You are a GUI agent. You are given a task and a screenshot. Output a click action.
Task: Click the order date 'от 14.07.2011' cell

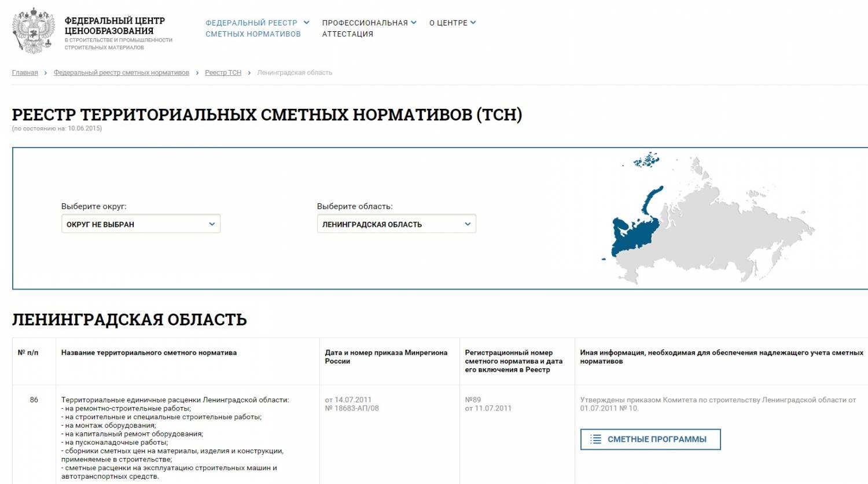pyautogui.click(x=348, y=400)
